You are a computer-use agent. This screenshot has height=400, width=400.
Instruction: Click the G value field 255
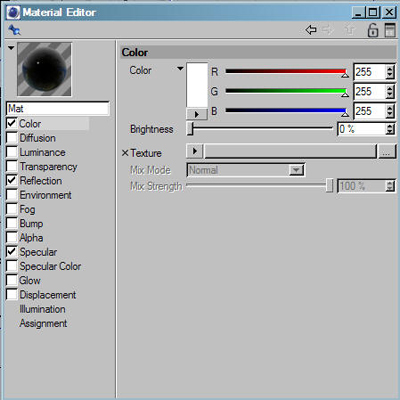[x=369, y=92]
